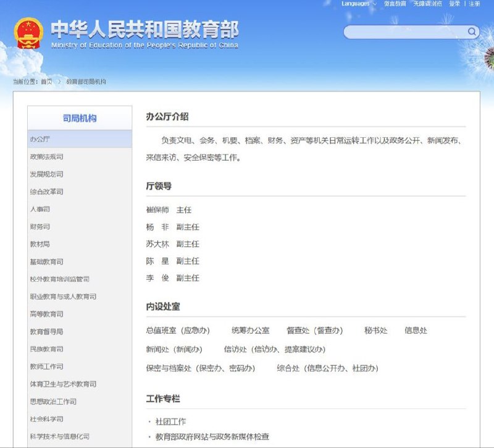Click the name 李 俊 副主任
Image resolution: width=494 pixels, height=448 pixels.
point(172,277)
